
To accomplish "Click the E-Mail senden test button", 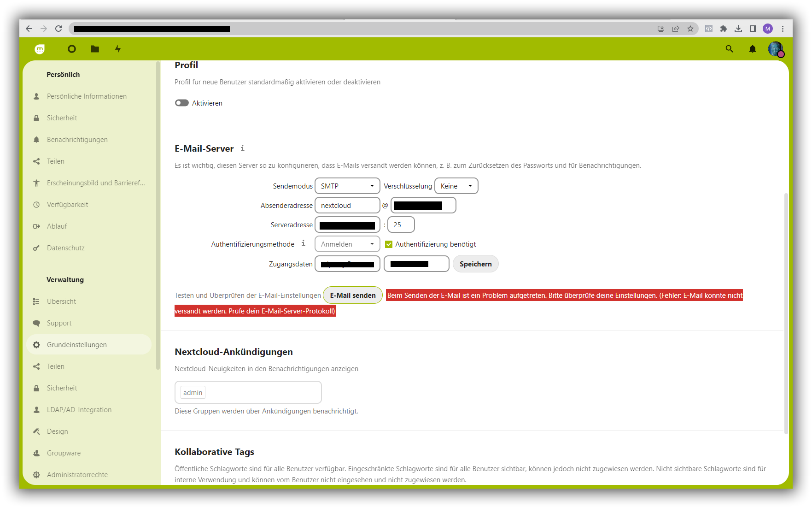I will point(352,295).
